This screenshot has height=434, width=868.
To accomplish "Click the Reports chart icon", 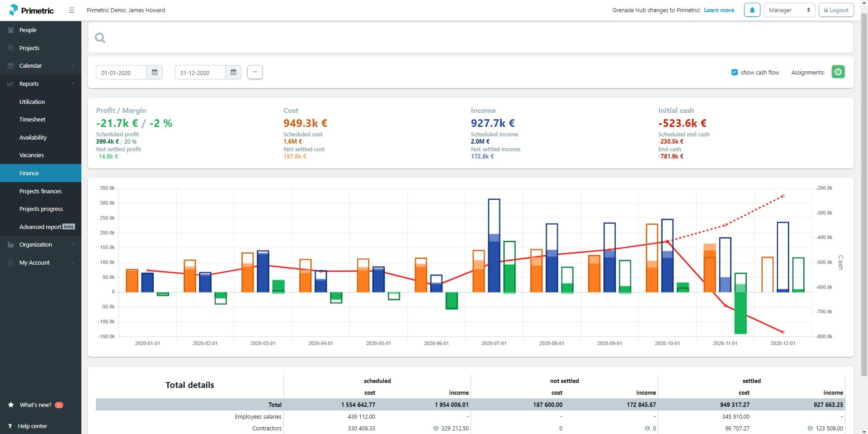I will coord(11,84).
